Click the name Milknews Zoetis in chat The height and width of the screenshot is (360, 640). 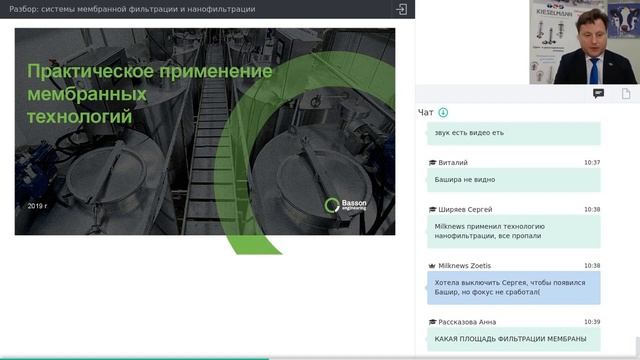(464, 266)
